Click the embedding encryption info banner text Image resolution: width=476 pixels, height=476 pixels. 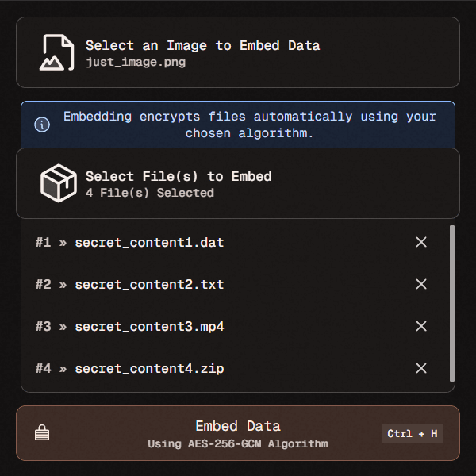[250, 125]
